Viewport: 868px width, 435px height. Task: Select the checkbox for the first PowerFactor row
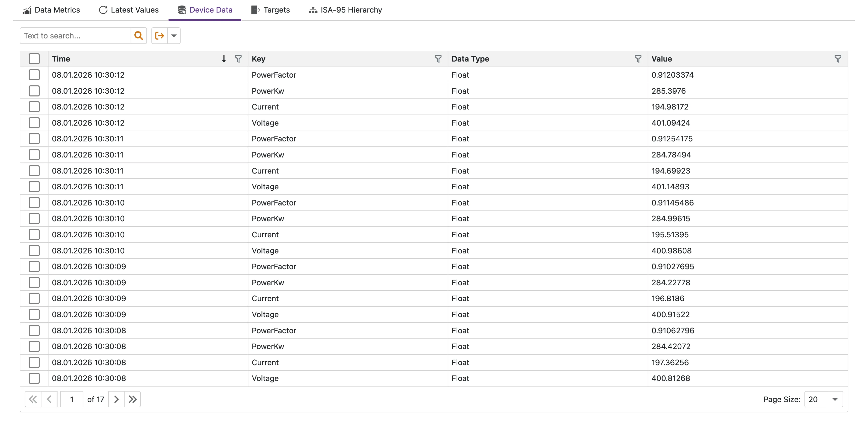(34, 74)
